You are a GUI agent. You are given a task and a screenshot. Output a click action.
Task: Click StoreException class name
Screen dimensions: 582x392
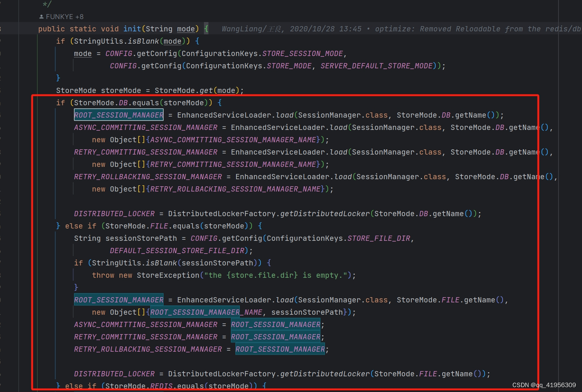point(168,275)
